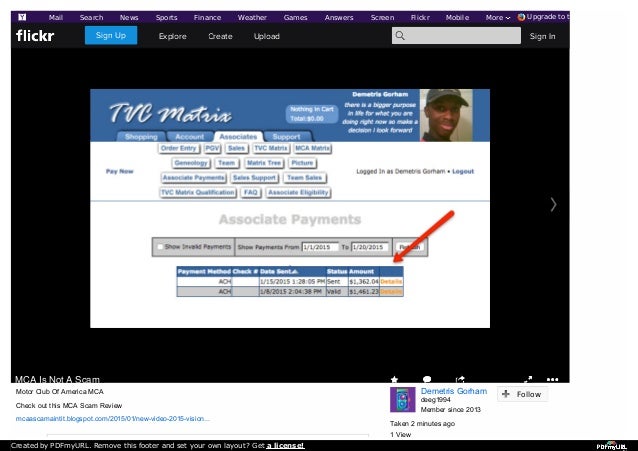Open Search in Yahoo bar

[x=91, y=18]
